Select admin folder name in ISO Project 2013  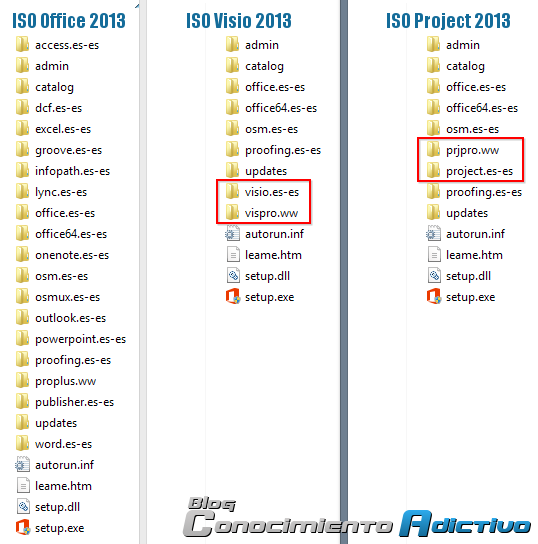pyautogui.click(x=463, y=45)
